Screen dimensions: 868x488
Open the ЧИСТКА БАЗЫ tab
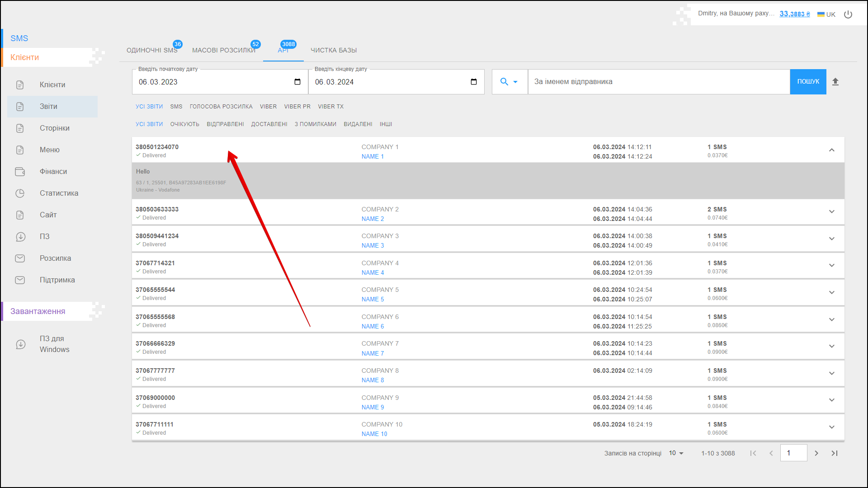(x=334, y=50)
